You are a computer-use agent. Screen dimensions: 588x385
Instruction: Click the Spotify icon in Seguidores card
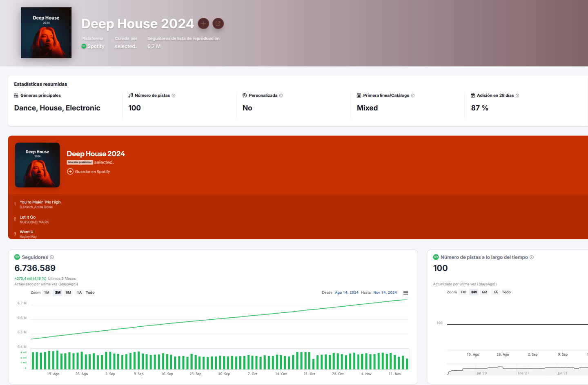(x=17, y=257)
